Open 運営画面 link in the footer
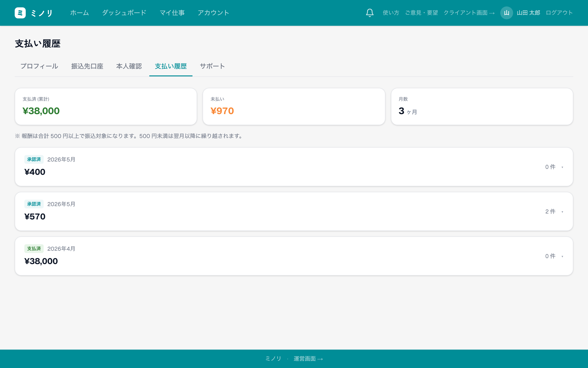 click(308, 359)
